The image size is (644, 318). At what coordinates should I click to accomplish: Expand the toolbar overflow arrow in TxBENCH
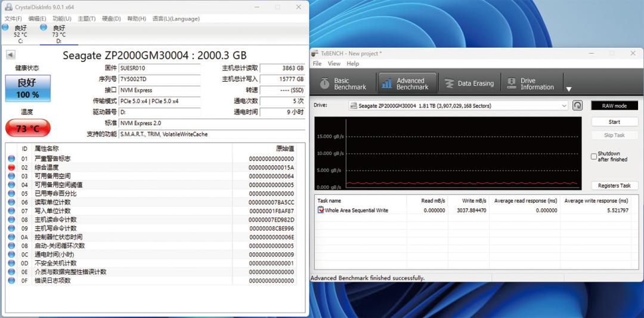pyautogui.click(x=569, y=89)
